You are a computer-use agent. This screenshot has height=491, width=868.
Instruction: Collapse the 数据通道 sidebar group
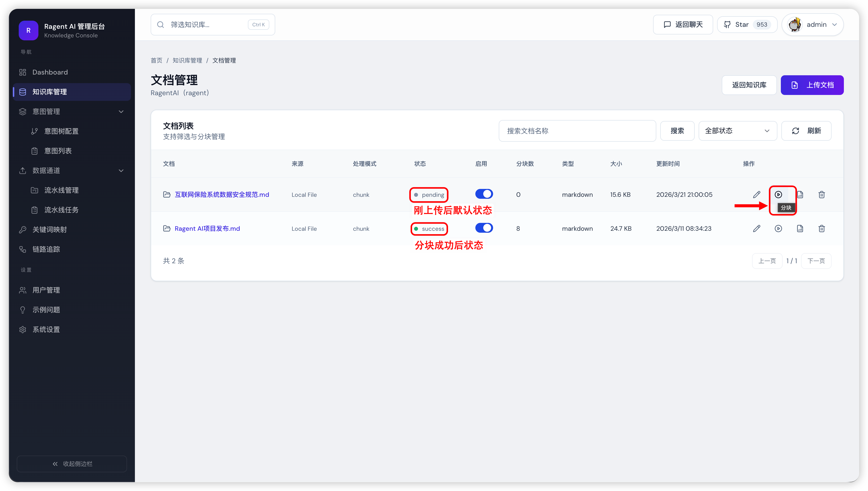(121, 171)
